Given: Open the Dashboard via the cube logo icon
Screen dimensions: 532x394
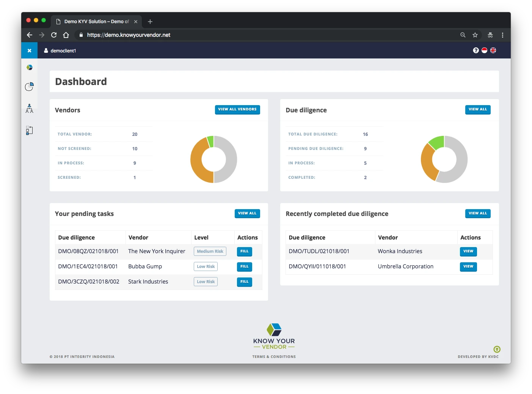Looking at the screenshot, I should click(x=29, y=67).
